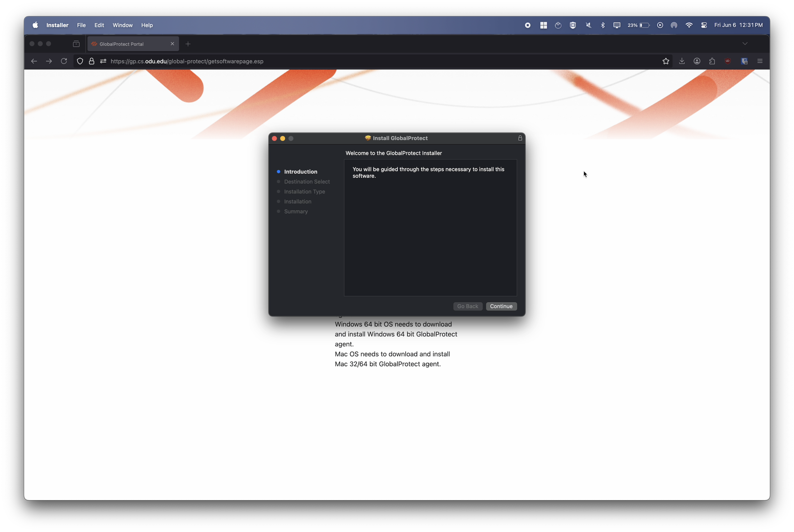Click the date and time clock
Screen dimensions: 794x532
738,25
